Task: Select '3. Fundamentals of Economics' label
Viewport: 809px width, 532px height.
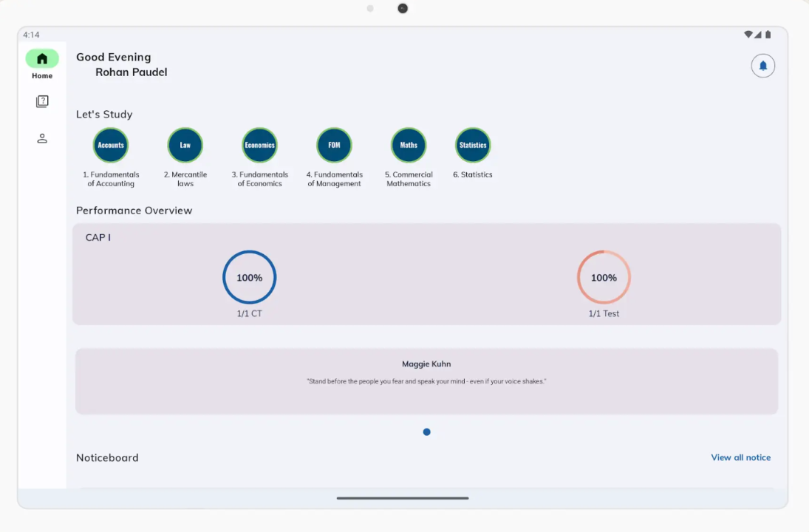Action: (259, 179)
